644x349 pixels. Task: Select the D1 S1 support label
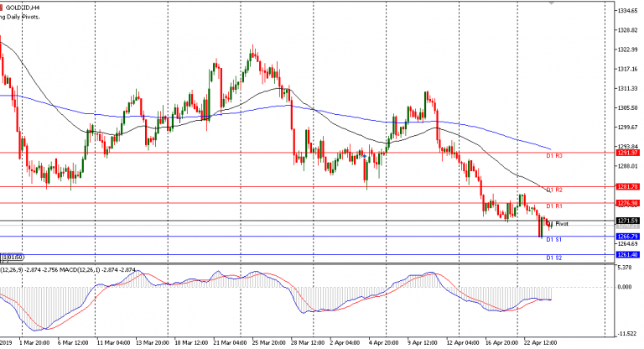553,240
